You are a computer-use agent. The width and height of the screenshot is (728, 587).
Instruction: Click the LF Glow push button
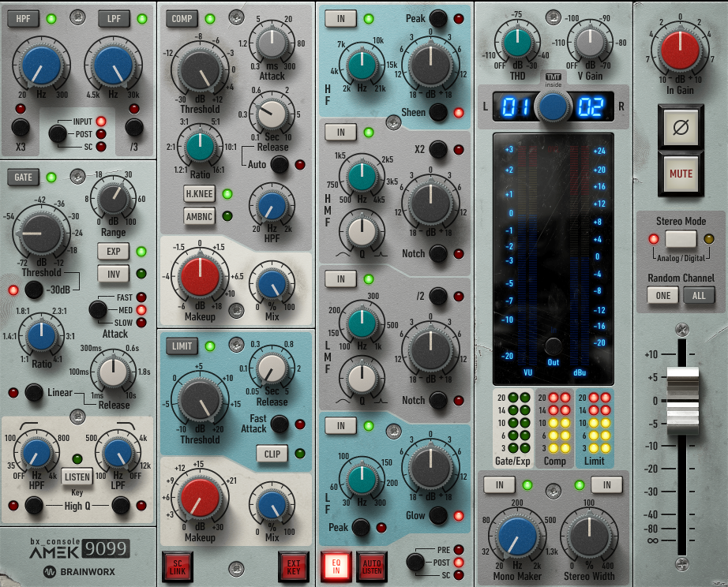click(x=437, y=515)
